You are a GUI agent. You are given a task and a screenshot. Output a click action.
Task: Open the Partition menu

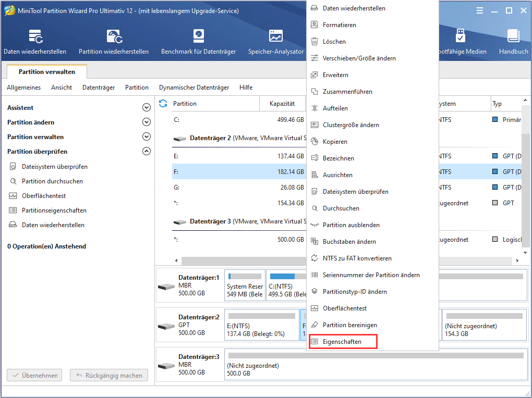137,88
